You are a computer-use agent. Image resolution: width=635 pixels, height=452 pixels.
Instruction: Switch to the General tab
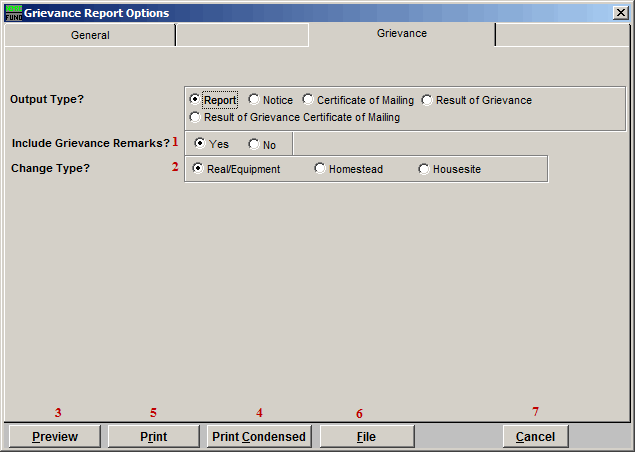pos(90,35)
